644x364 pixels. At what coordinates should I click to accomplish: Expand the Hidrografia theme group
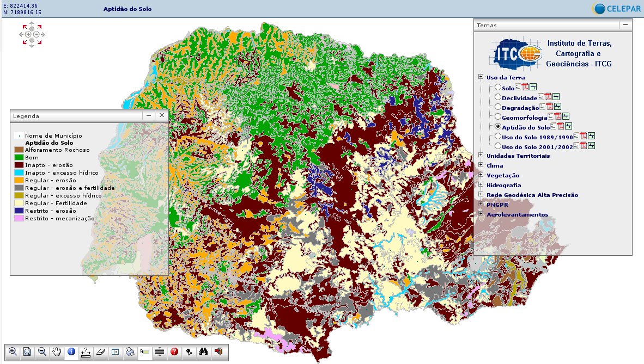[481, 185]
